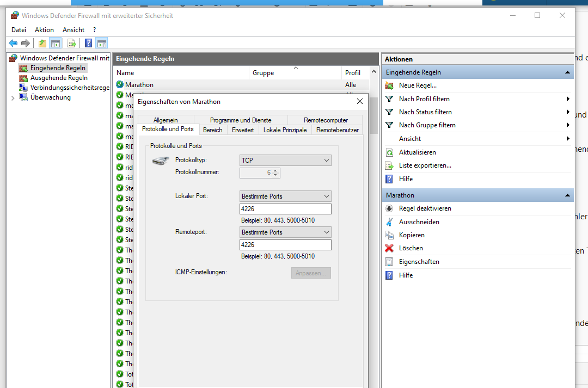Select Windows Defender Firewall root tree node
Screen dimensions: 588x388
click(x=64, y=58)
